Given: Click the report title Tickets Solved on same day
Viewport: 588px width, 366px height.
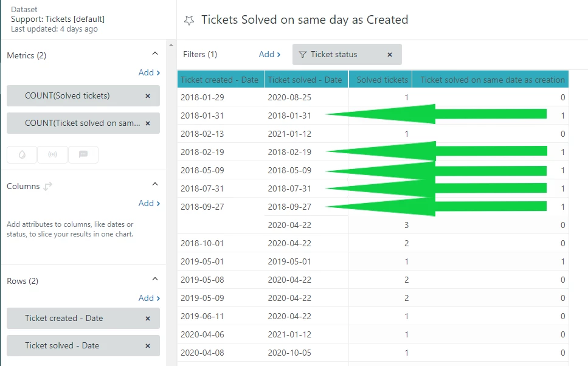Looking at the screenshot, I should [305, 20].
